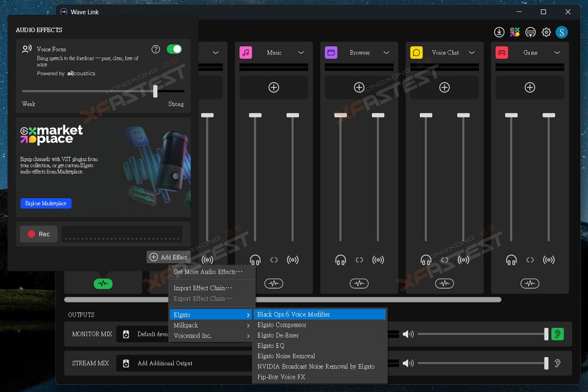Screen dimensions: 588x392
Task: Open the settings gear icon
Action: 546,32
